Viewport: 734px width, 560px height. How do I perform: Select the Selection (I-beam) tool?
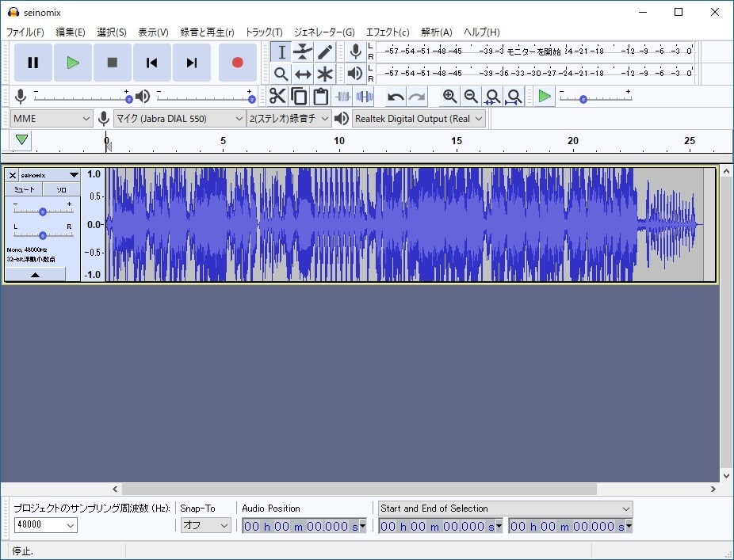[281, 52]
